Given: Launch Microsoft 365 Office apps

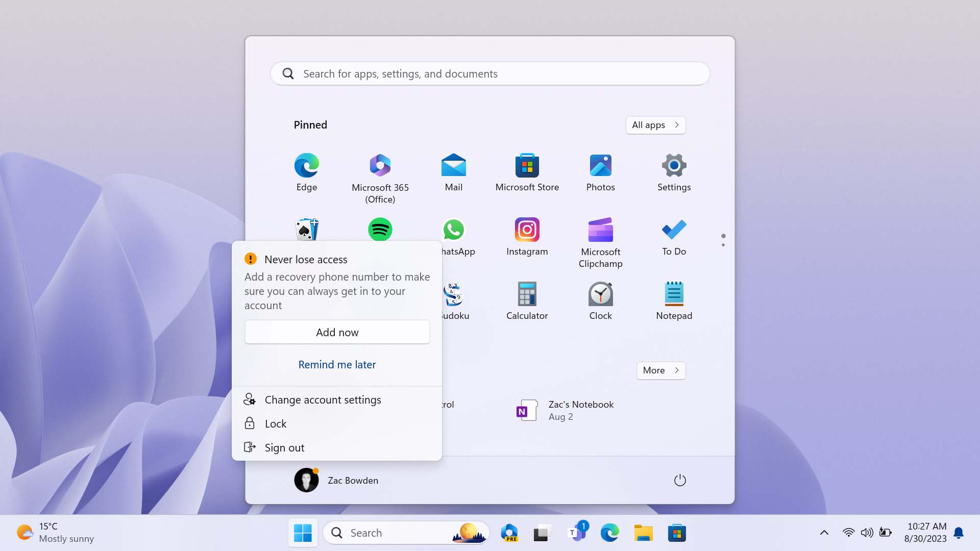Looking at the screenshot, I should pos(380,165).
